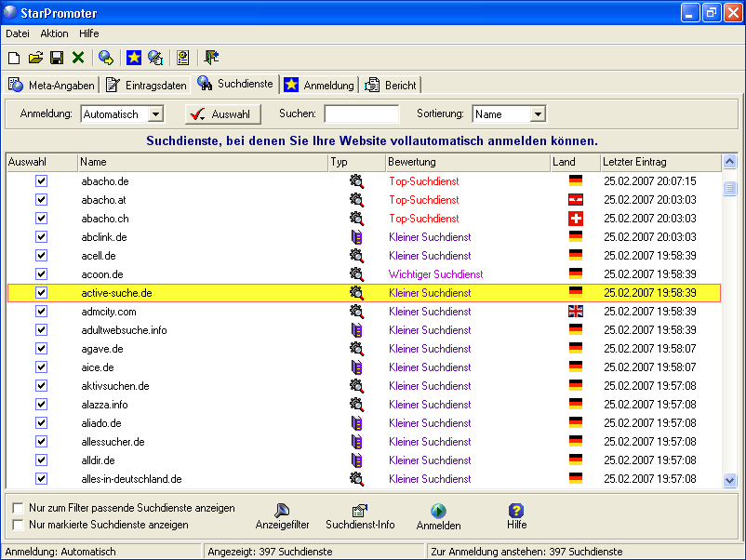Click Wichtiger Suchdienst rating text

click(x=436, y=274)
